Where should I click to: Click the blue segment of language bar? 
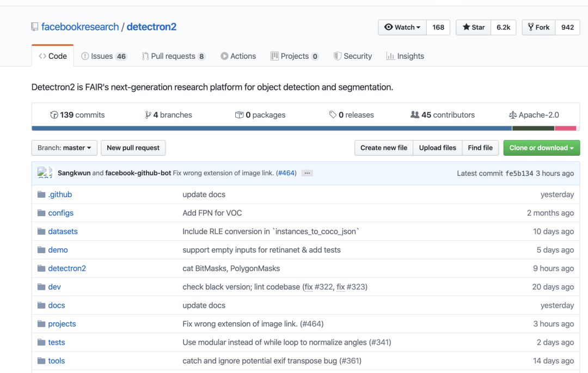click(272, 128)
